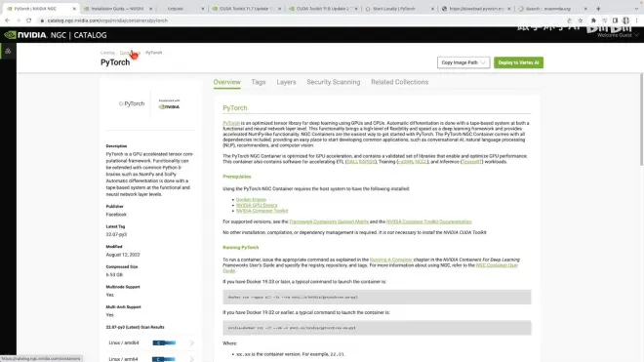
Task: Switch to the Overview tab
Action: pyautogui.click(x=226, y=82)
